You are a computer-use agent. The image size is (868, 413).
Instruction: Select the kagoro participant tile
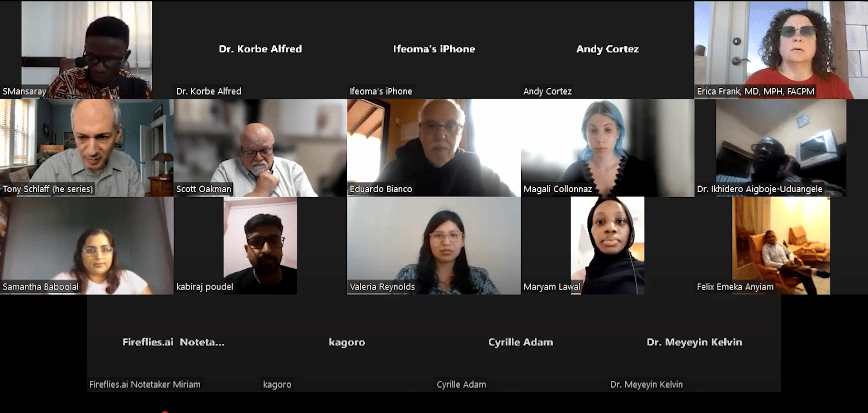pyautogui.click(x=347, y=343)
